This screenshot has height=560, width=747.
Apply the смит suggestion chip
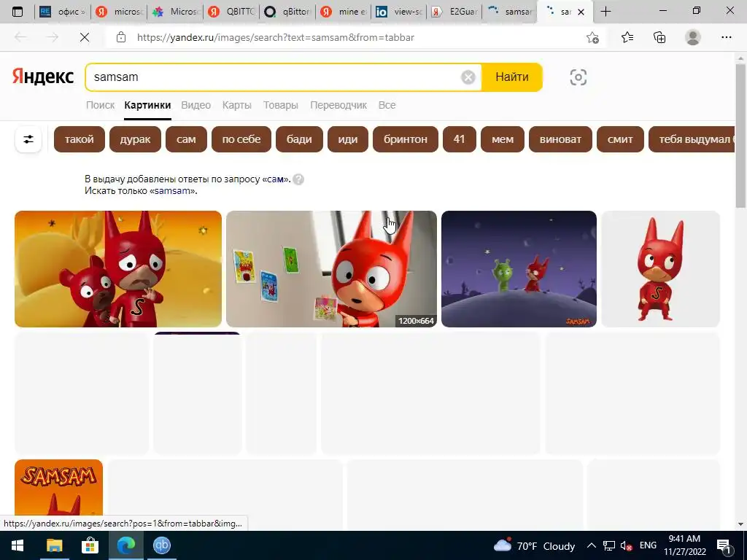coord(620,139)
